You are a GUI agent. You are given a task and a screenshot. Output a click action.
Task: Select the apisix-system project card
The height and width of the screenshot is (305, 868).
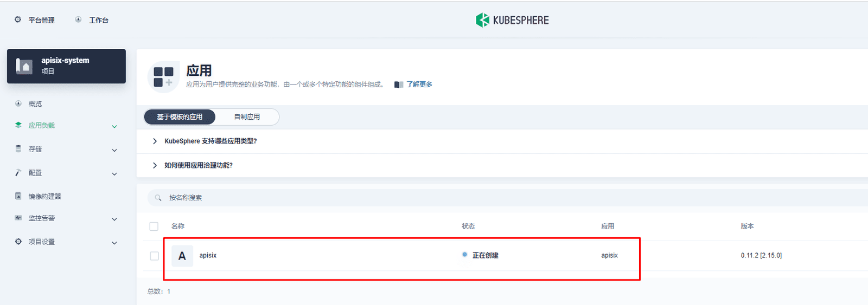tap(66, 66)
